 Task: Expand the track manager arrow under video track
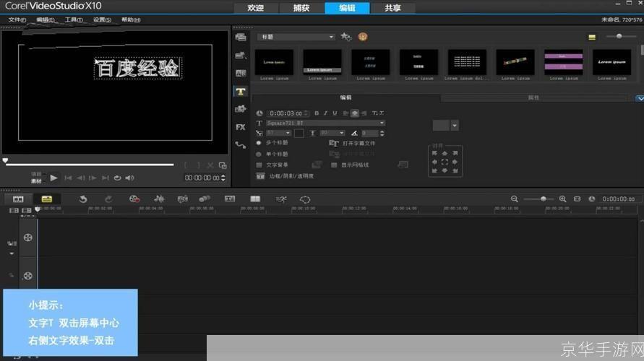12,254
